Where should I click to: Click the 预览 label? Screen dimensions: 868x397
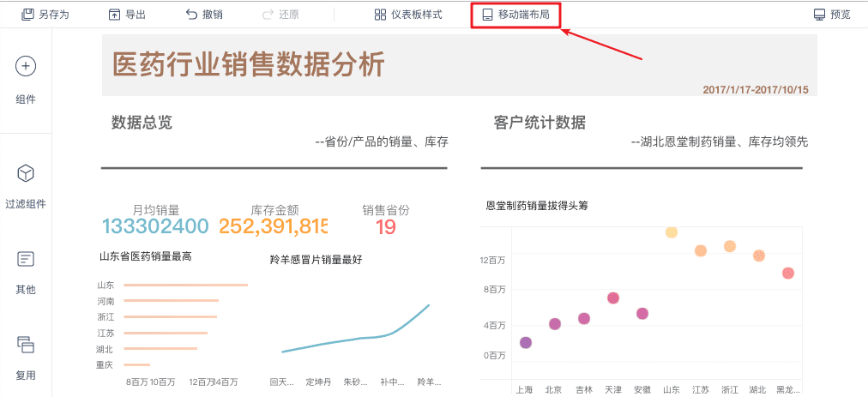point(841,15)
